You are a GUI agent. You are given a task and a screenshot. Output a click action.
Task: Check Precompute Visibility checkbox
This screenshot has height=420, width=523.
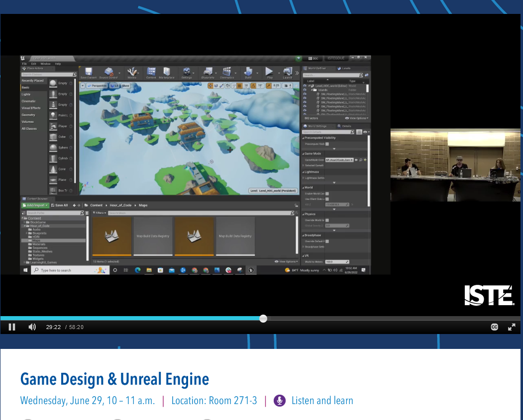(327, 144)
